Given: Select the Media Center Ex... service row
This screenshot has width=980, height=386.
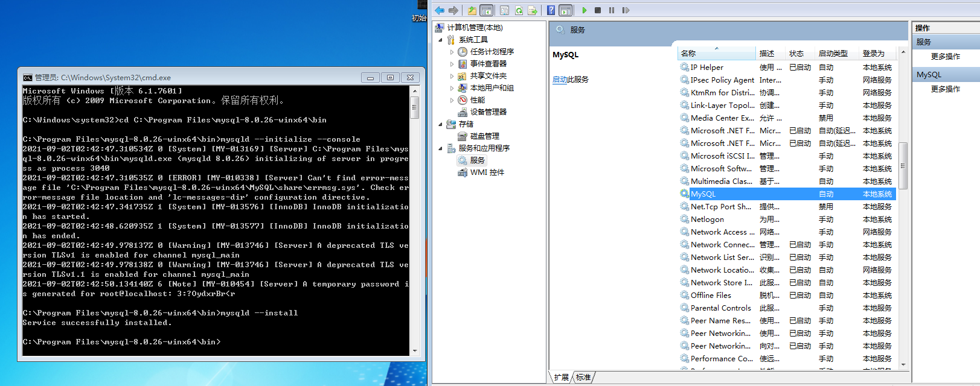Looking at the screenshot, I should click(787, 118).
